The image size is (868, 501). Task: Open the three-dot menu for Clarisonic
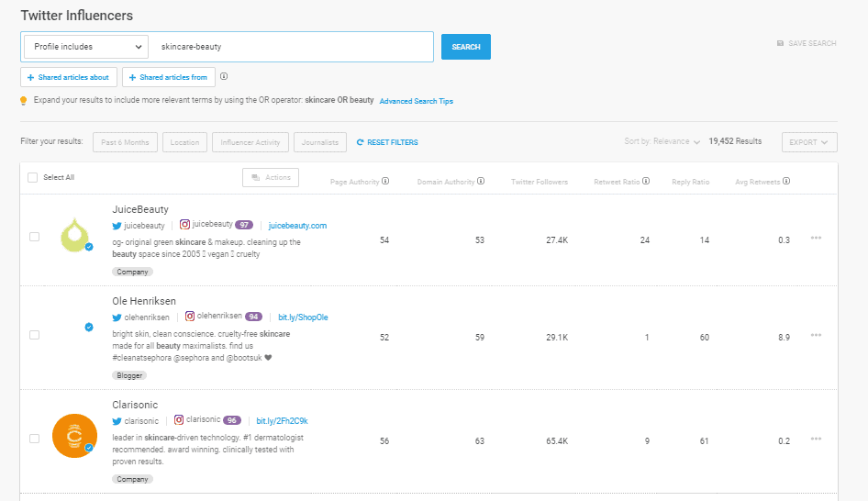(816, 439)
